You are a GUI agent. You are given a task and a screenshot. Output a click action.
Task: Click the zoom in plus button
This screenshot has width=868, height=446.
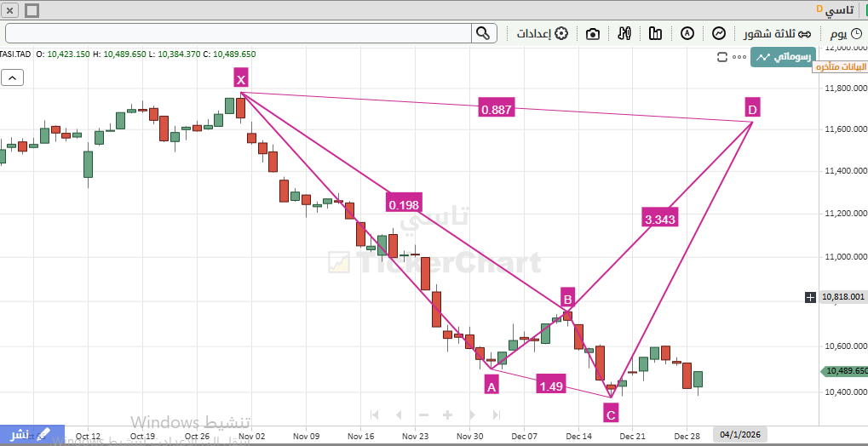[446, 415]
